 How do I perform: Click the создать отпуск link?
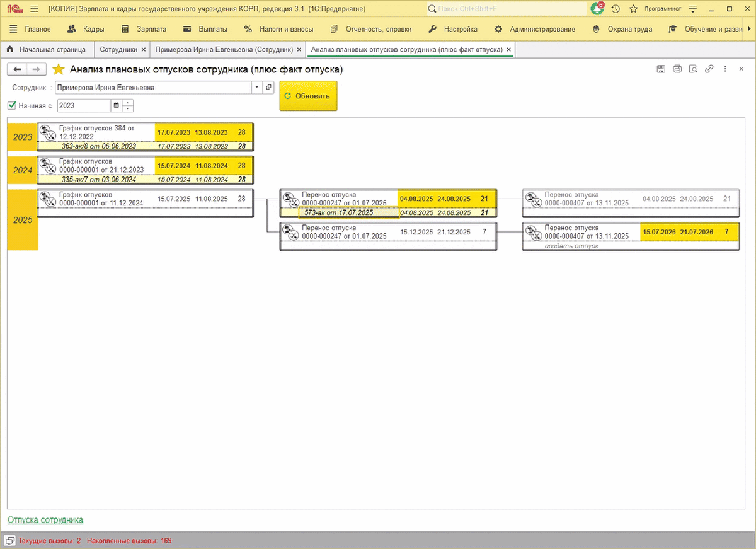pos(571,246)
